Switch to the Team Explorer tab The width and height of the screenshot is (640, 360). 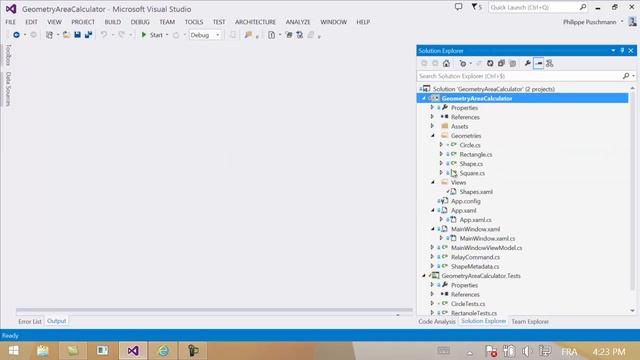[x=530, y=322]
